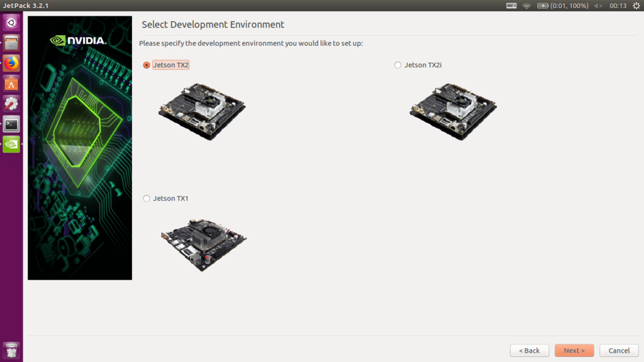
Task: Open the keyboard input indicator
Action: pos(511,6)
